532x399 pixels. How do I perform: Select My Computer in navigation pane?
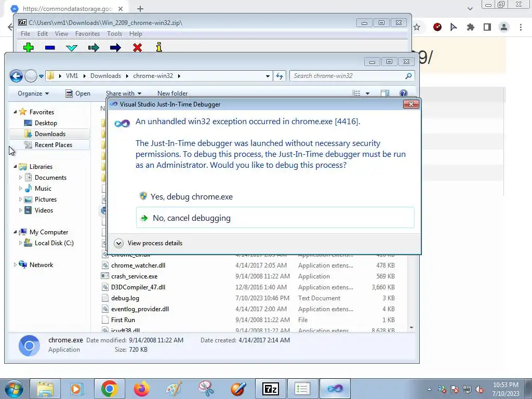[48, 232]
